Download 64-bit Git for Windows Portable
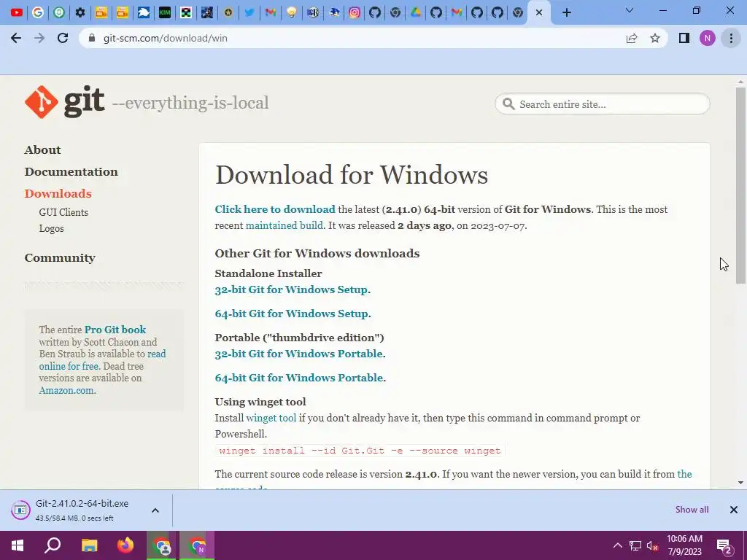This screenshot has height=560, width=747. click(x=299, y=378)
